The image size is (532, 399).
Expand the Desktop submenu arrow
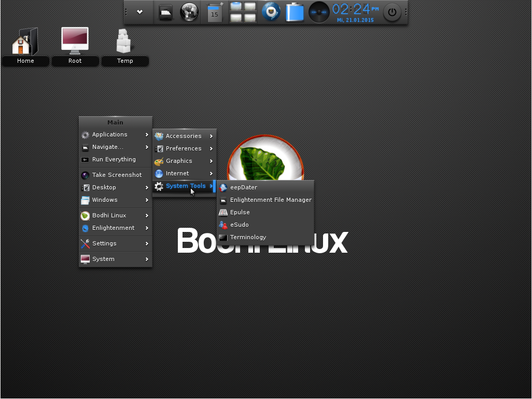[147, 187]
